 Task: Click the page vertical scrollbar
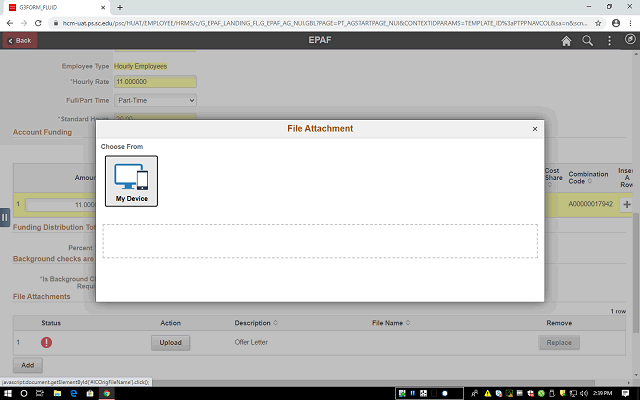[636, 272]
